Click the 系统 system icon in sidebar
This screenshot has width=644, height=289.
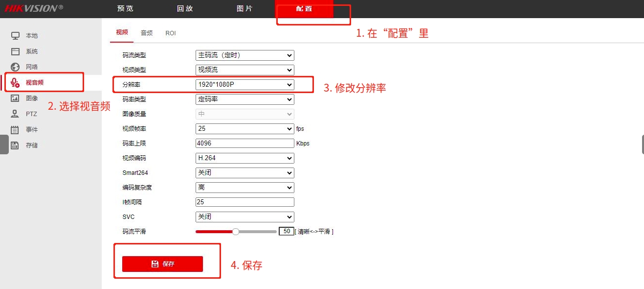pyautogui.click(x=15, y=51)
